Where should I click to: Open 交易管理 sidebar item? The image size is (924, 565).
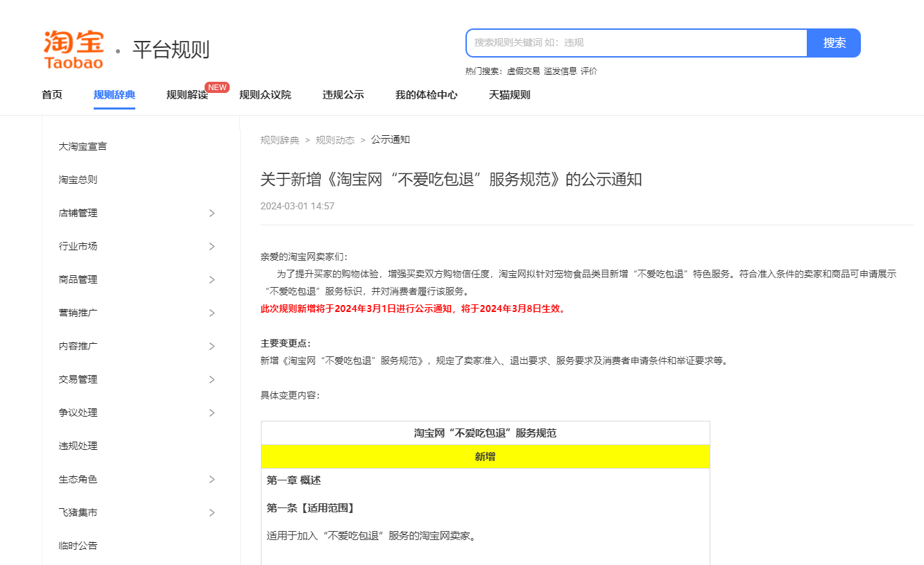[78, 379]
